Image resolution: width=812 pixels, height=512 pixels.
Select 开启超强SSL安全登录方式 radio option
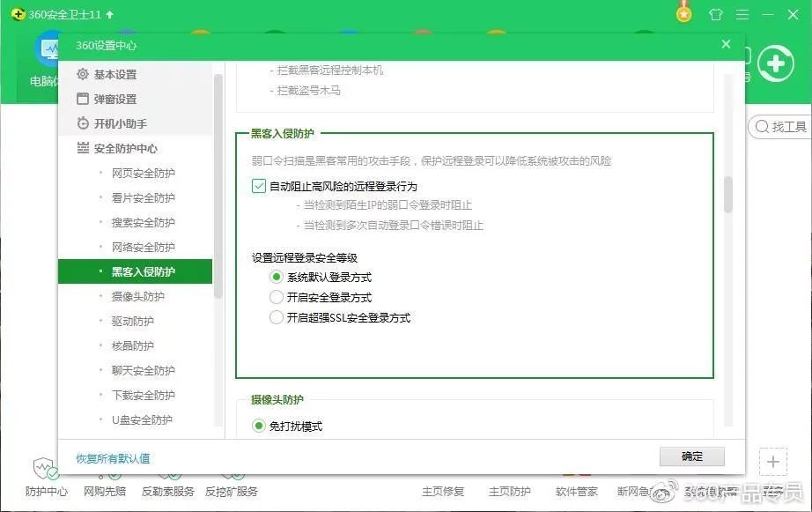277,317
